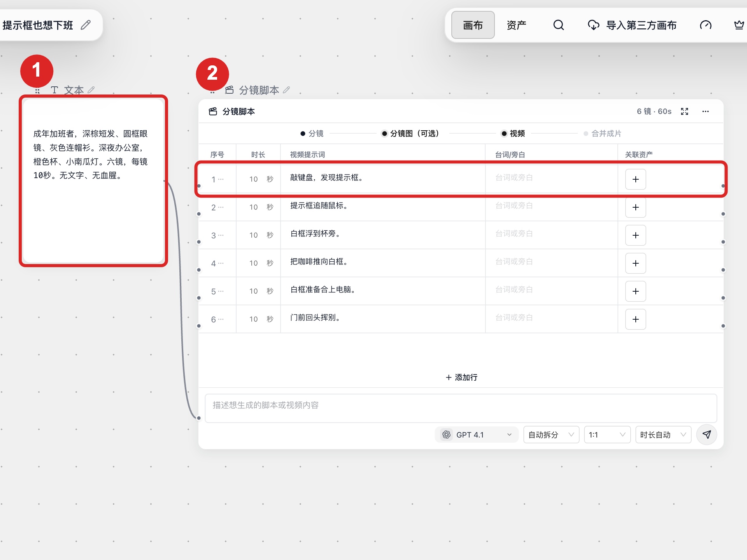Viewport: 747px width, 560px height.
Task: Select the 分镜图（可选）step
Action: 411,134
